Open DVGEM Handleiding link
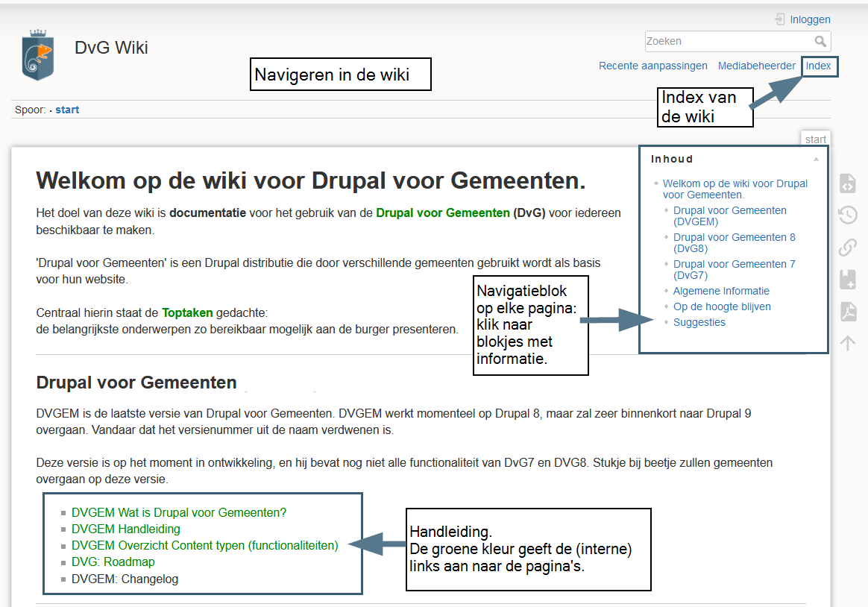868x607 pixels. pos(126,529)
